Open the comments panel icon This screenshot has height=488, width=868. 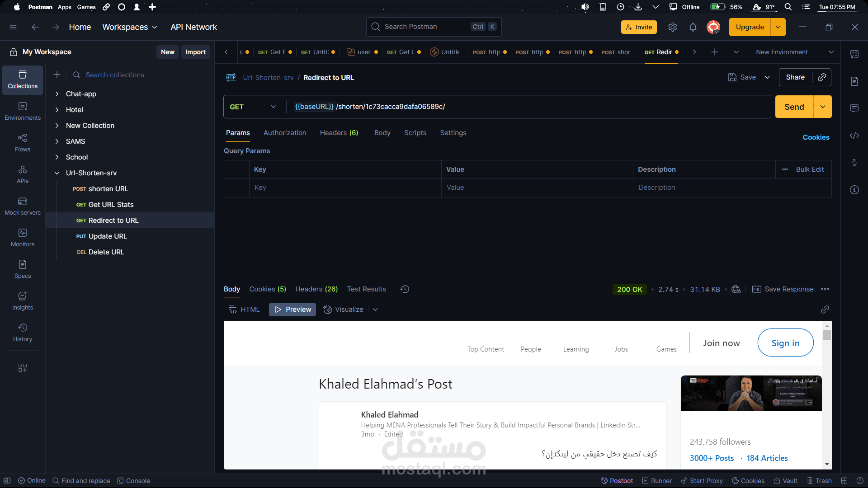click(854, 108)
